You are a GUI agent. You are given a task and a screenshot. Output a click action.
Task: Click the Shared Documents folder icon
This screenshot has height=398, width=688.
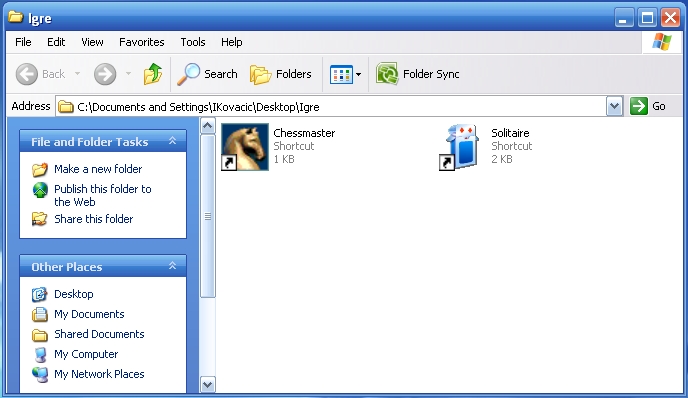39,335
